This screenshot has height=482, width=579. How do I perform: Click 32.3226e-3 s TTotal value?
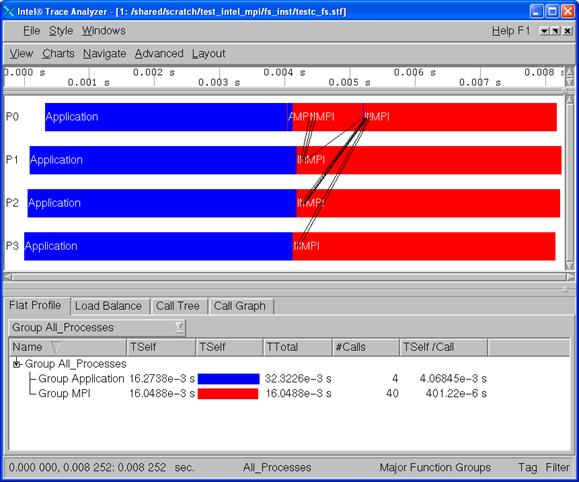point(298,379)
